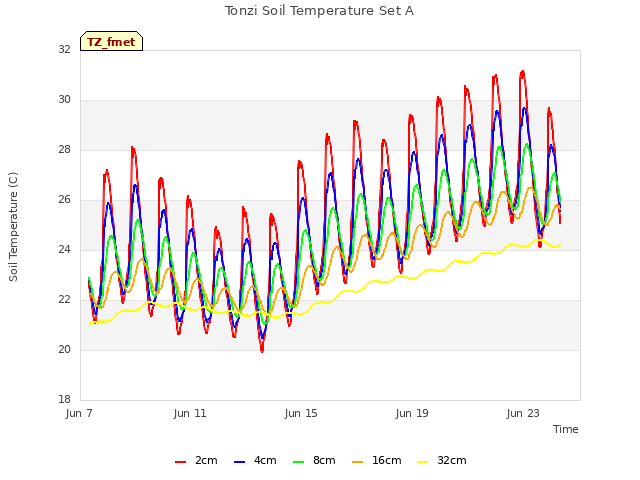Click the Soil Temperature (C) axis label
This screenshot has height=480, width=640.
click(13, 227)
